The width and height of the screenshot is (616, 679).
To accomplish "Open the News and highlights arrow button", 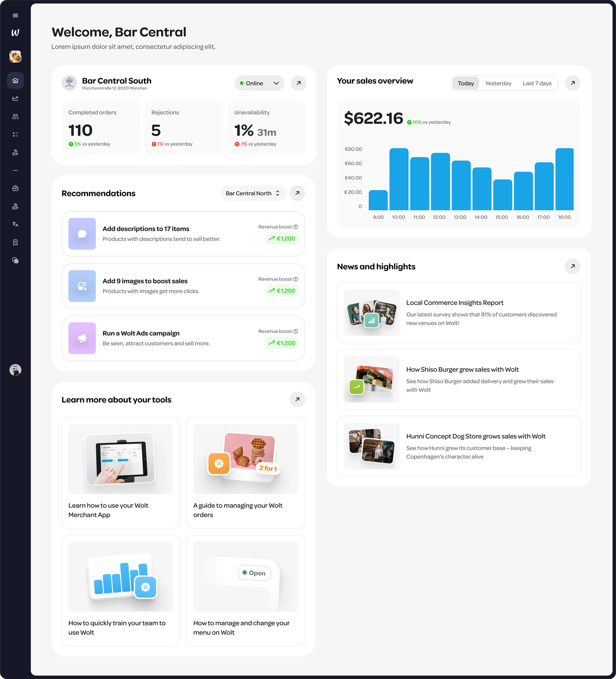I will (x=572, y=266).
